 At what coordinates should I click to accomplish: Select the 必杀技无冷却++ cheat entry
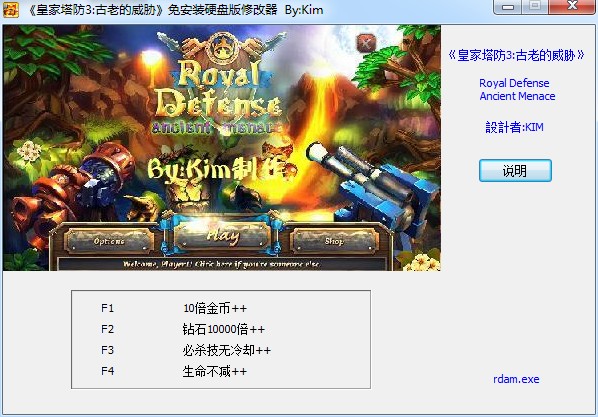[x=227, y=350]
